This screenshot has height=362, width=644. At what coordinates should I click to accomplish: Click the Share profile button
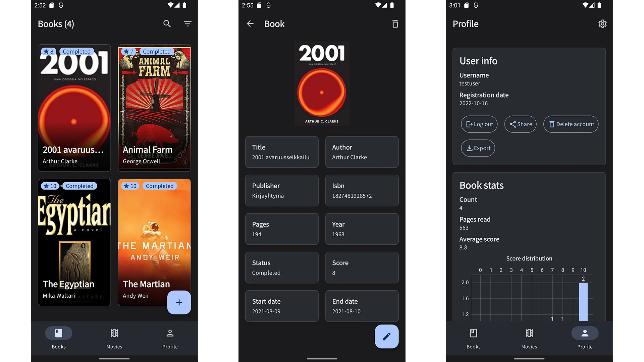coord(521,124)
